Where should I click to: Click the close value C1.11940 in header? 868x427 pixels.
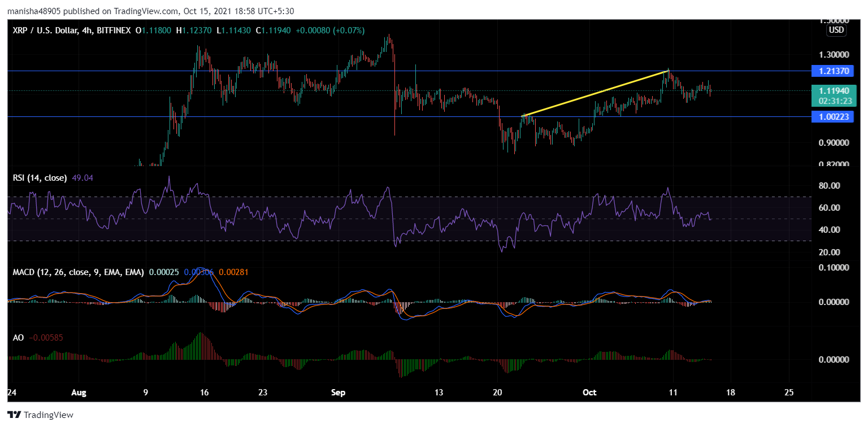pos(273,30)
